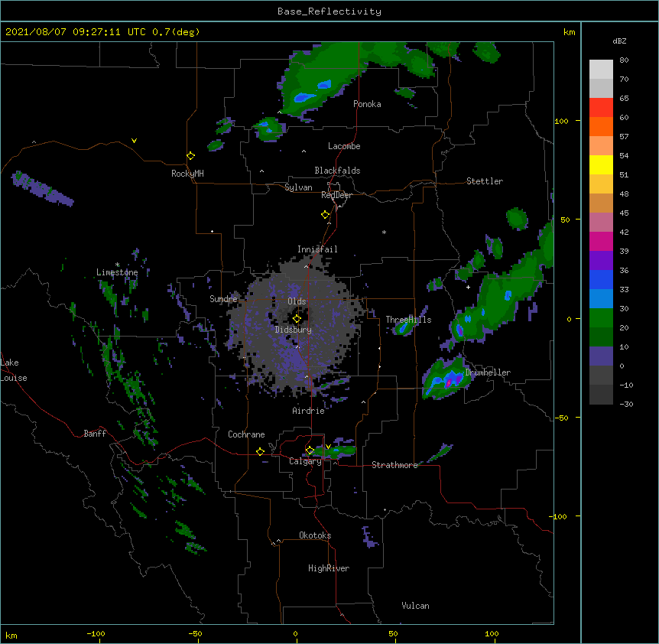Click the 45 value on the dBZ legend
The image size is (659, 644).
(624, 213)
